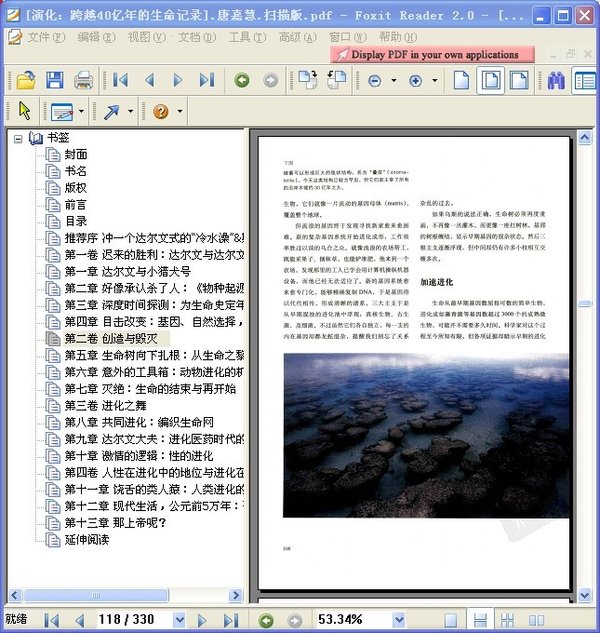This screenshot has height=633, width=600.
Task: Click document vertical scrollbar down arrow
Action: (x=585, y=595)
